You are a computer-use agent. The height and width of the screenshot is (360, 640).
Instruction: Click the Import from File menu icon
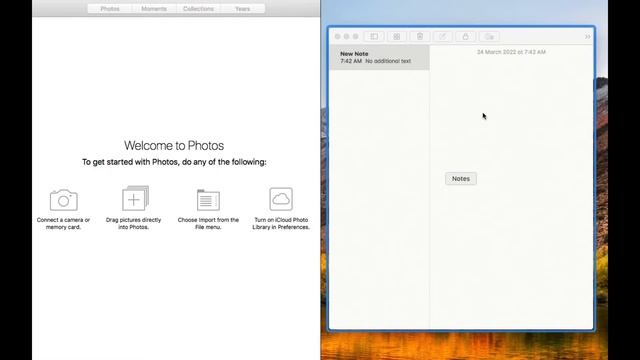[x=208, y=200]
